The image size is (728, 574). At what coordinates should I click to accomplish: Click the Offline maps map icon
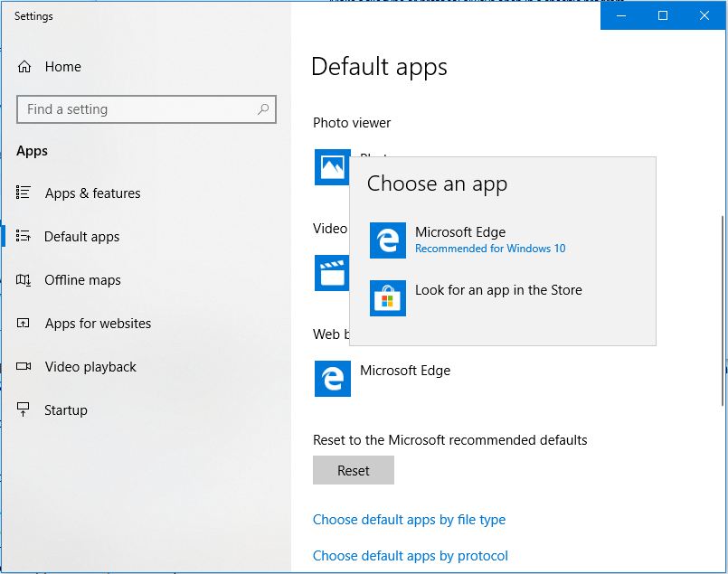[x=24, y=280]
